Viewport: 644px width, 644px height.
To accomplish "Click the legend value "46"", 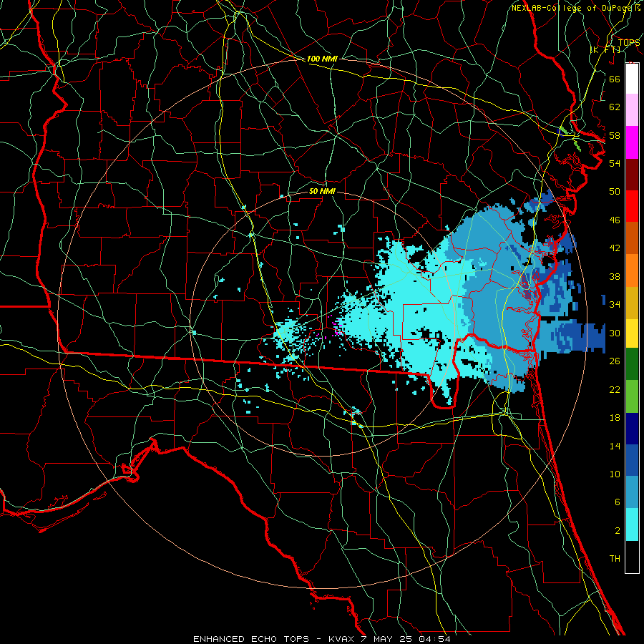I will coord(615,220).
